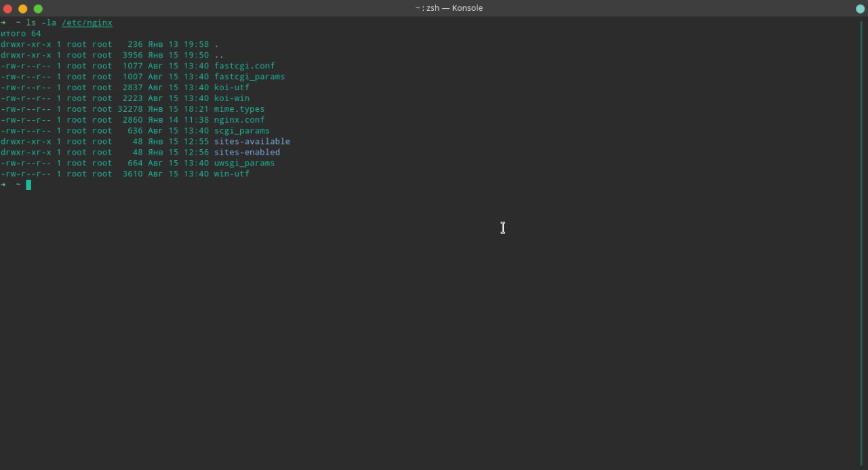Click the nginx.conf file name

pyautogui.click(x=239, y=120)
